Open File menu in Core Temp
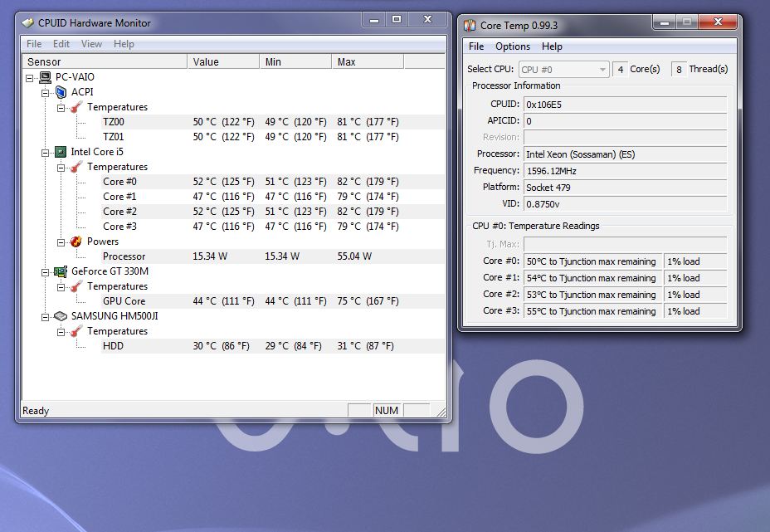 tap(476, 46)
